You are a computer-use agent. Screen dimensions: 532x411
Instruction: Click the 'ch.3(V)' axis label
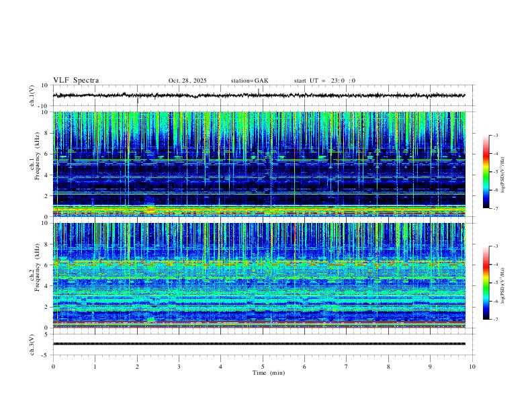[x=32, y=345]
